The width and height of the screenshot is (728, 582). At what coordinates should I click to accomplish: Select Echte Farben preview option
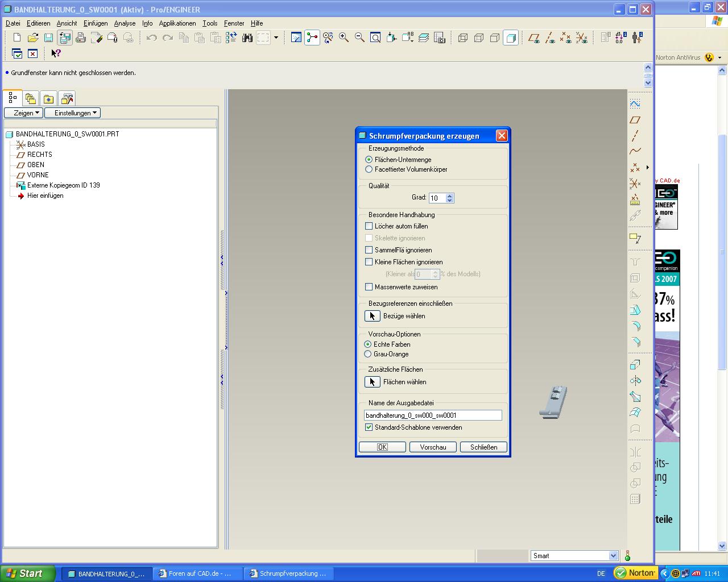[368, 344]
